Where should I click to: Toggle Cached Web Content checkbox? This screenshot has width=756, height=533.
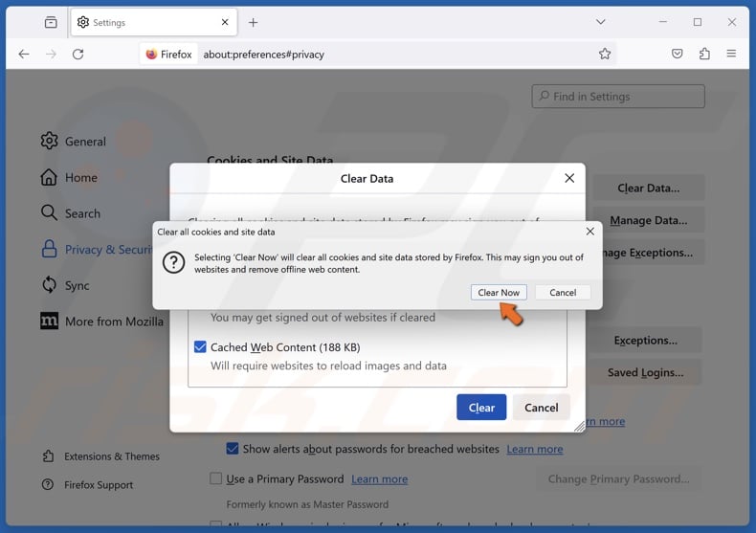coord(200,347)
